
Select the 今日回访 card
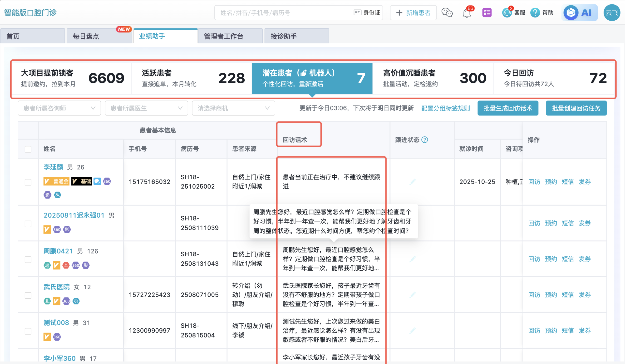[x=554, y=78]
